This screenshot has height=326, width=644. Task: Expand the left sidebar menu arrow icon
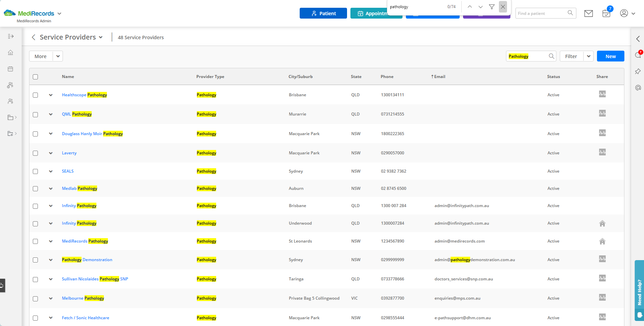(x=11, y=36)
